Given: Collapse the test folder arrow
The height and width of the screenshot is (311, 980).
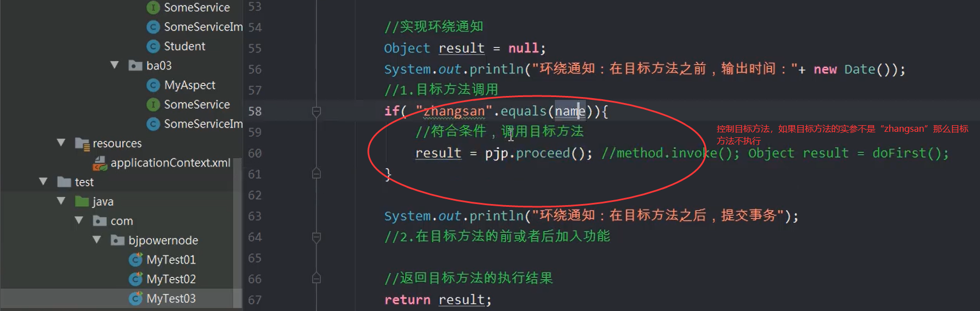Looking at the screenshot, I should click(x=43, y=181).
